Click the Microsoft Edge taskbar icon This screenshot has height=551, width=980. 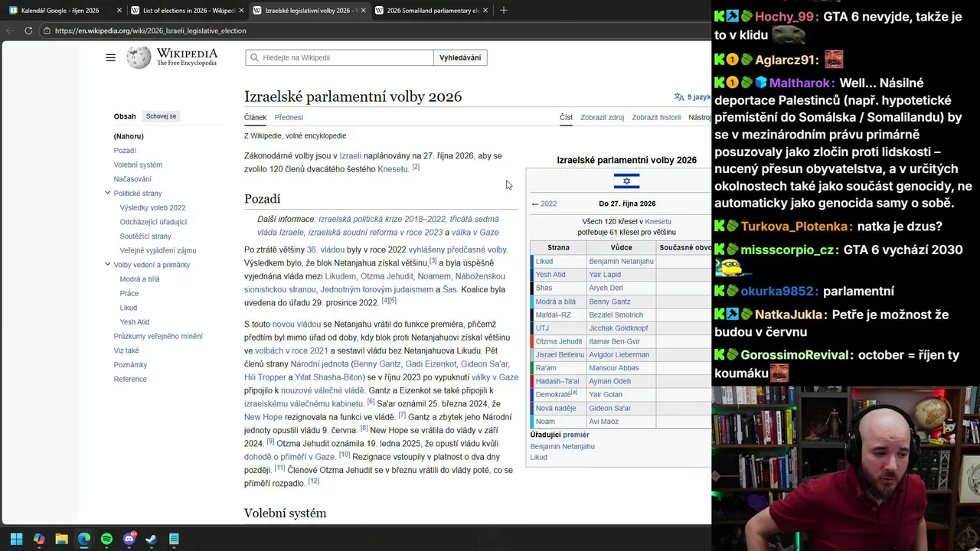point(84,539)
